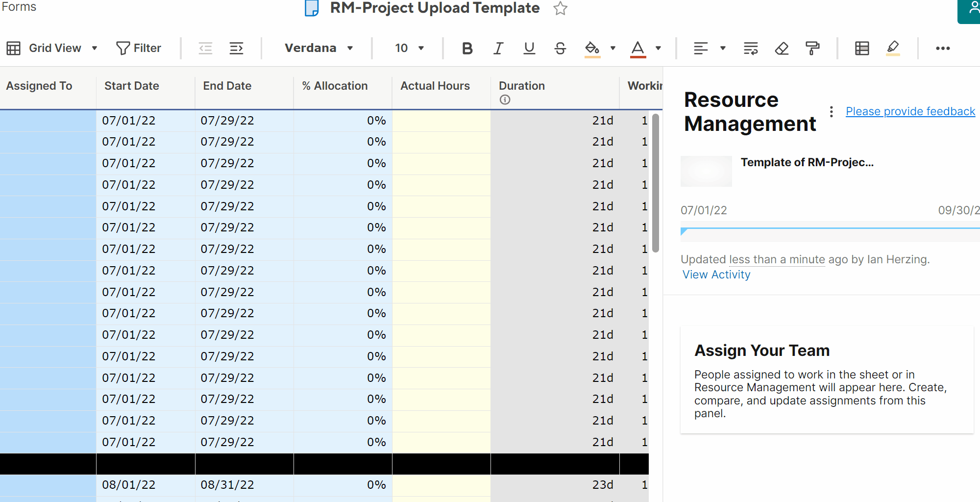Click the Duration column info icon
This screenshot has height=502, width=980.
coord(505,100)
